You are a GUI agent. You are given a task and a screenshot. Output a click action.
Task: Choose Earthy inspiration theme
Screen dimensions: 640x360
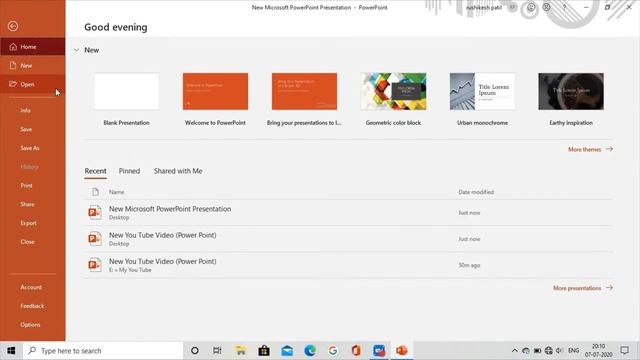[x=571, y=99]
